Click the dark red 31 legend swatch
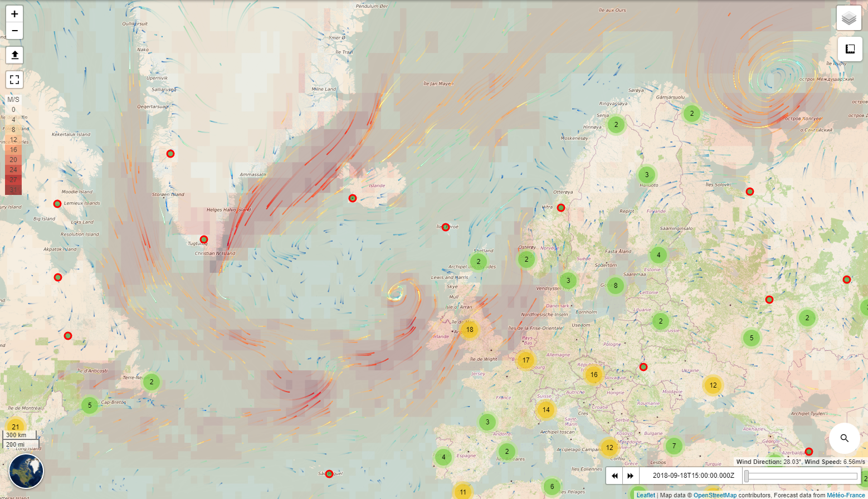Image resolution: width=868 pixels, height=499 pixels. pos(13,190)
